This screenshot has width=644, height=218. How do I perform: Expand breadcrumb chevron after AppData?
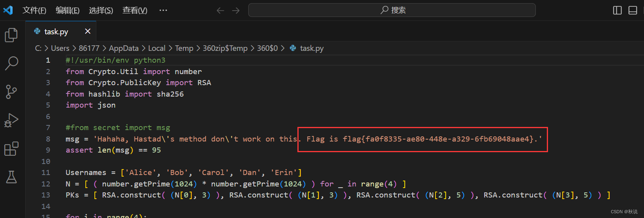143,48
